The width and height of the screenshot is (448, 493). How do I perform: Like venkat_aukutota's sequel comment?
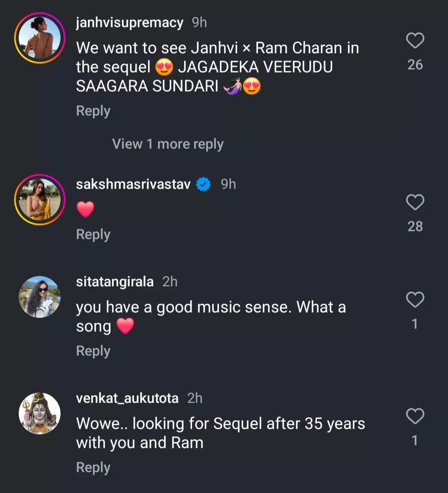click(x=415, y=416)
